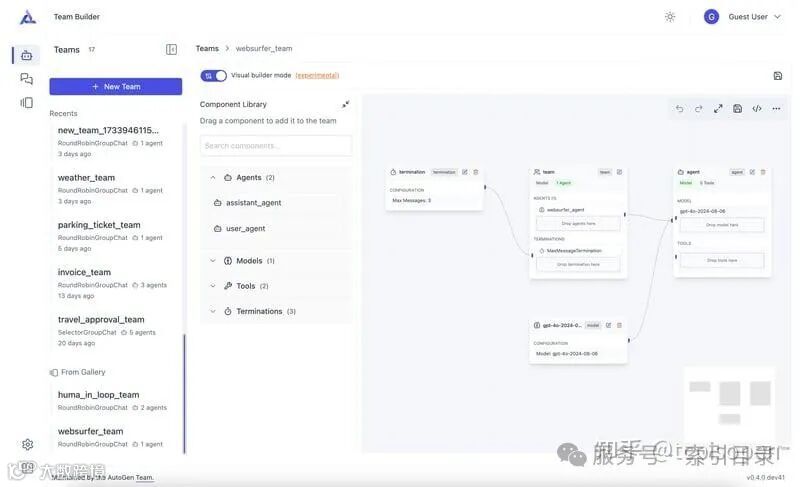This screenshot has width=800, height=487.
Task: Open the Playground chat sidebar icon
Action: [27, 79]
